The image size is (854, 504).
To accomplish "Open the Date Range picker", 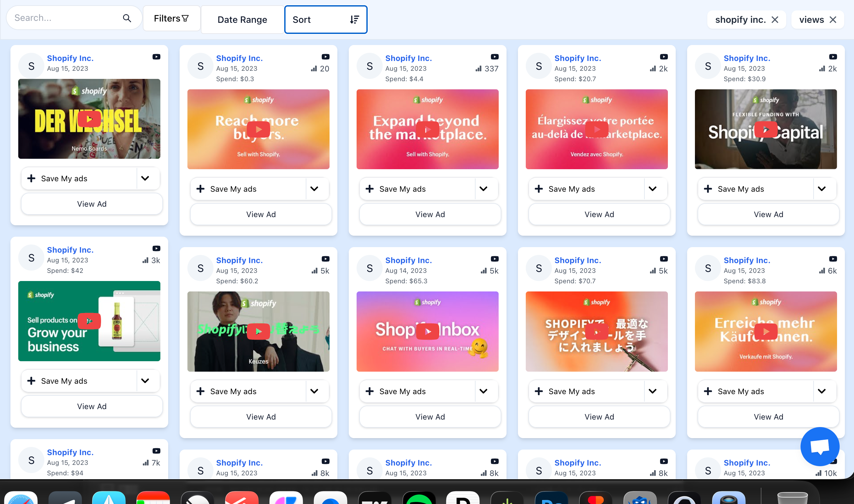I will pos(242,20).
